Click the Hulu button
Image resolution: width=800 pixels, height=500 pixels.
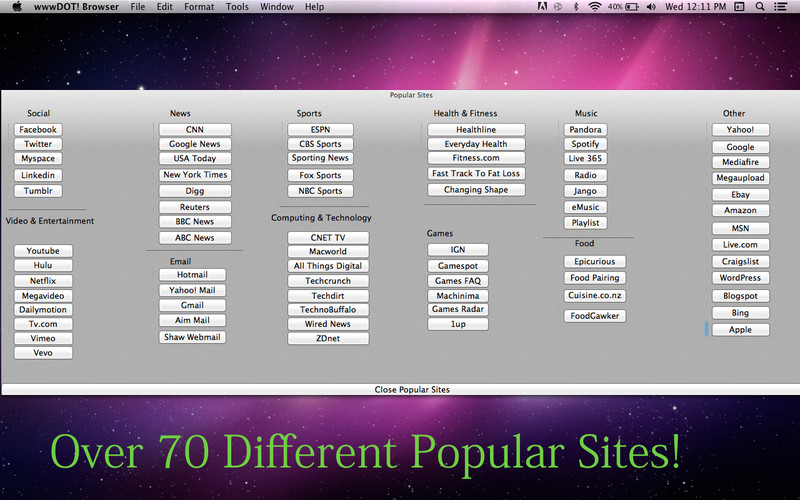43,265
